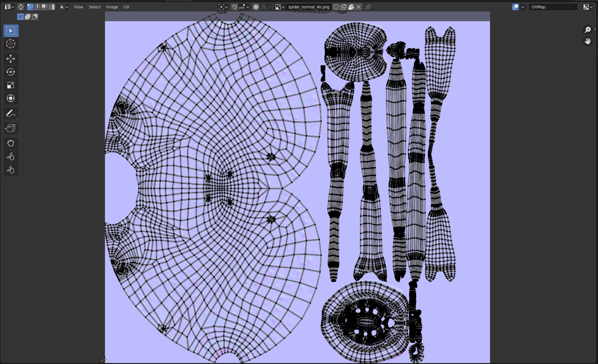Switch to edge select mode
The width and height of the screenshot is (598, 364).
37,7
